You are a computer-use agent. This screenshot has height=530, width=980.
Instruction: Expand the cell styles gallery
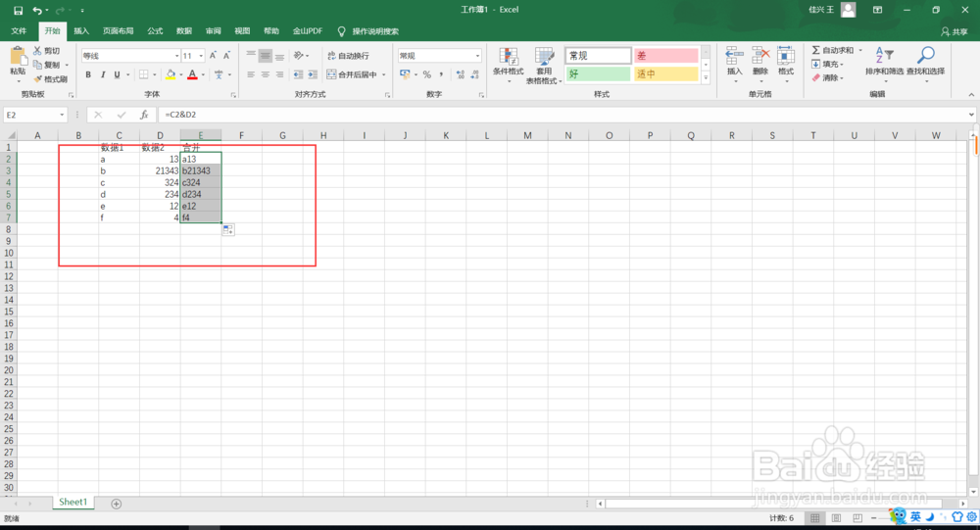point(706,78)
